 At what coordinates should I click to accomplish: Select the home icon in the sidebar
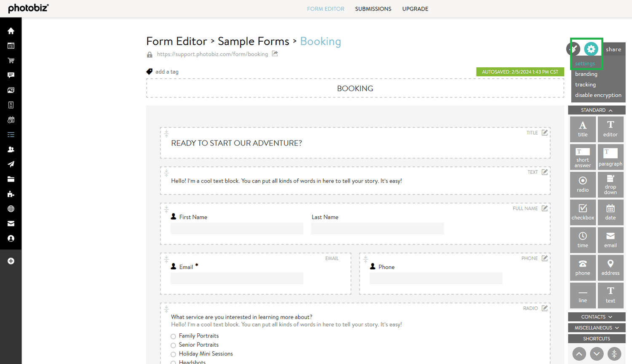tap(11, 31)
